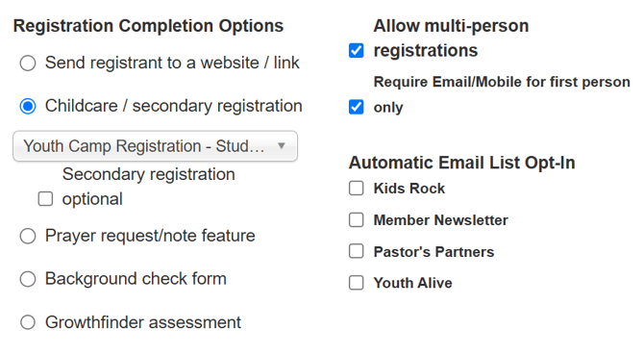Click the Youth Alive label text
Viewport: 644px width, 355px height.
(x=412, y=283)
